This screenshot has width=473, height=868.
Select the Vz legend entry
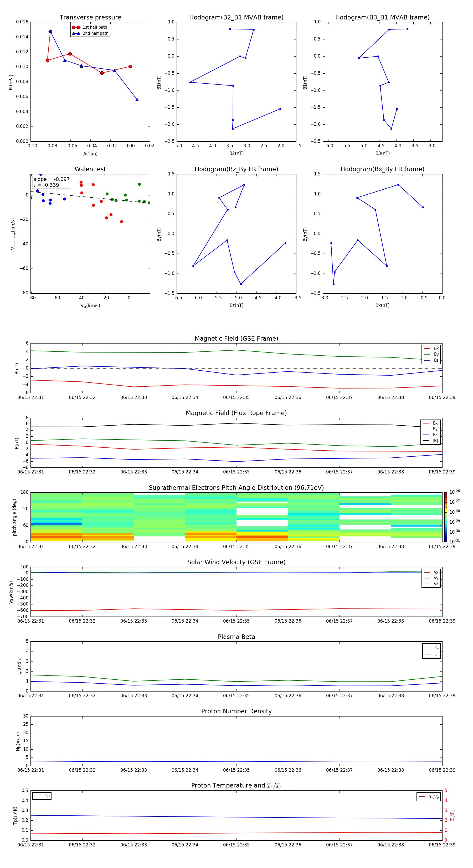pyautogui.click(x=431, y=584)
